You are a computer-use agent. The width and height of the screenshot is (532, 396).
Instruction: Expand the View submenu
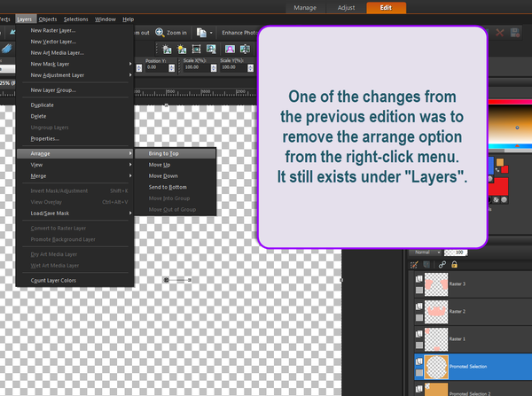tap(130, 165)
